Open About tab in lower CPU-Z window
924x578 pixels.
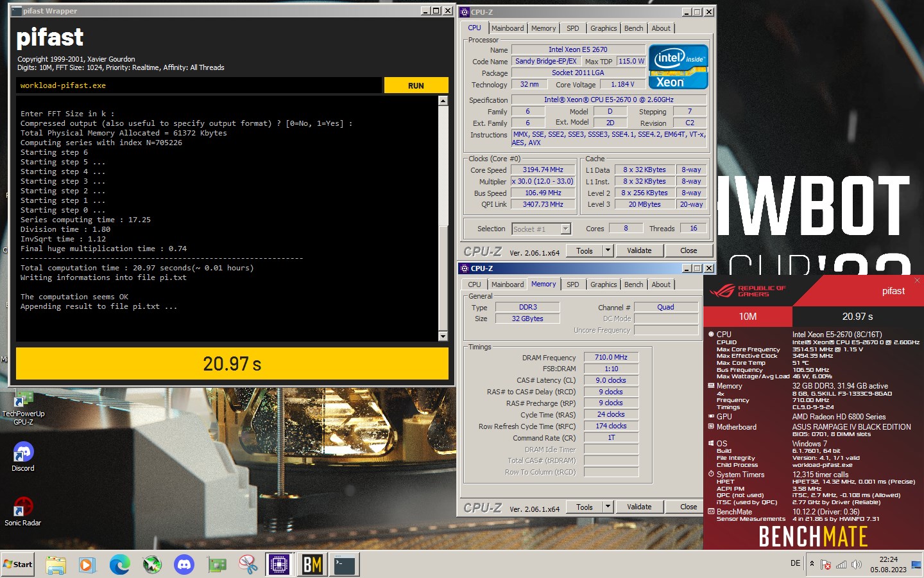pyautogui.click(x=661, y=285)
